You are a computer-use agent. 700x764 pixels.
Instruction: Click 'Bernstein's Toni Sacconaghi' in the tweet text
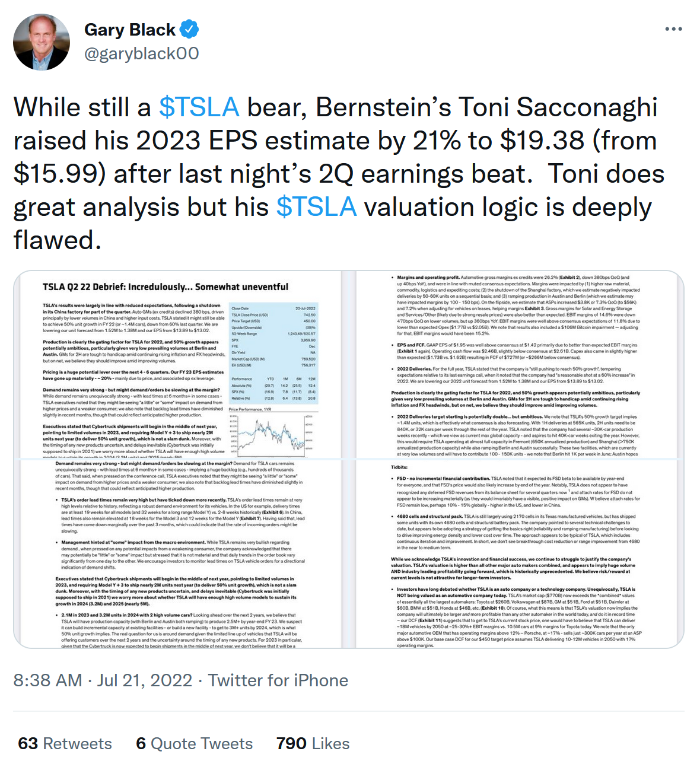[486, 107]
